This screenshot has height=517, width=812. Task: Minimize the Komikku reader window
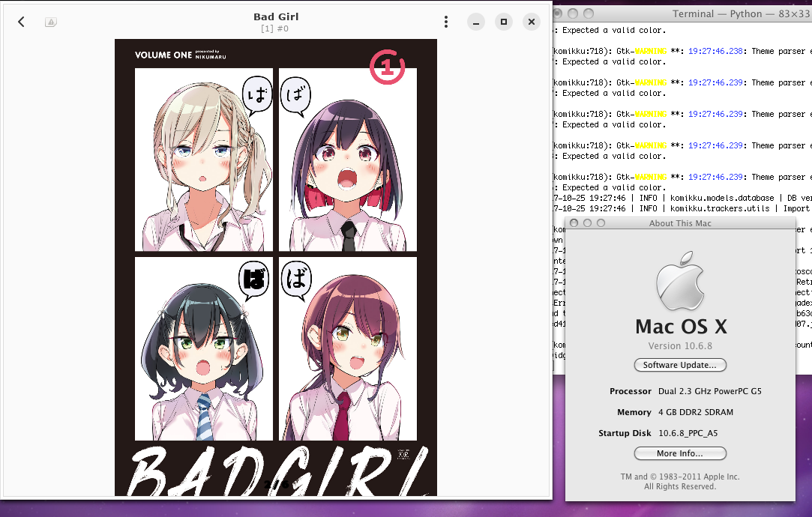(476, 22)
